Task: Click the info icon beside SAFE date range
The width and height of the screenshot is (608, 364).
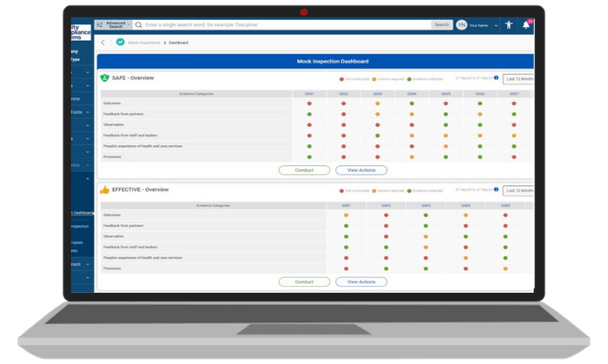Action: pyautogui.click(x=496, y=78)
